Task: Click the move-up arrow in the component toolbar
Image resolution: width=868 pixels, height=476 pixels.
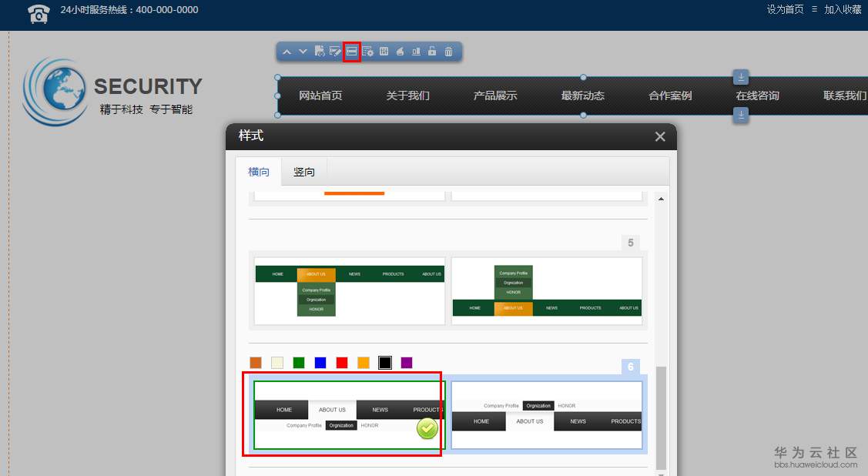Action: (287, 52)
